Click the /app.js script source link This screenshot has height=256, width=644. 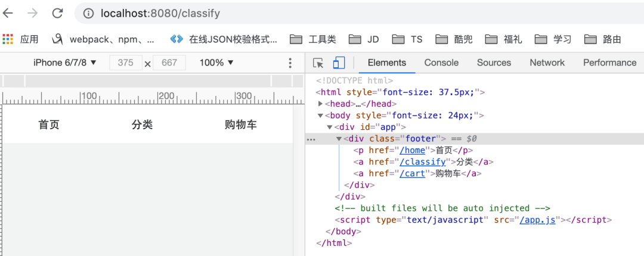(538, 220)
